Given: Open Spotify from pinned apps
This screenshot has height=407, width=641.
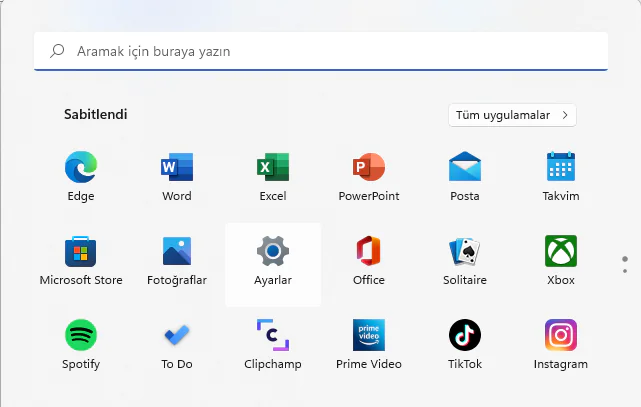Looking at the screenshot, I should pyautogui.click(x=81, y=335).
